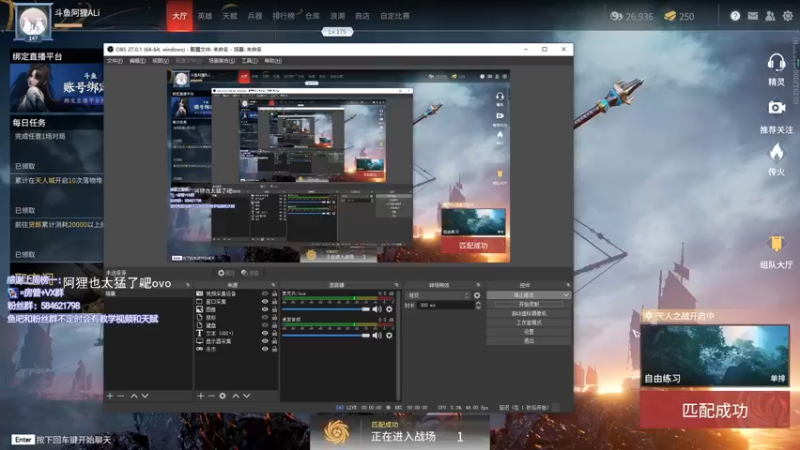
Task: Click the 传火 flame icon in the game
Action: 777,152
